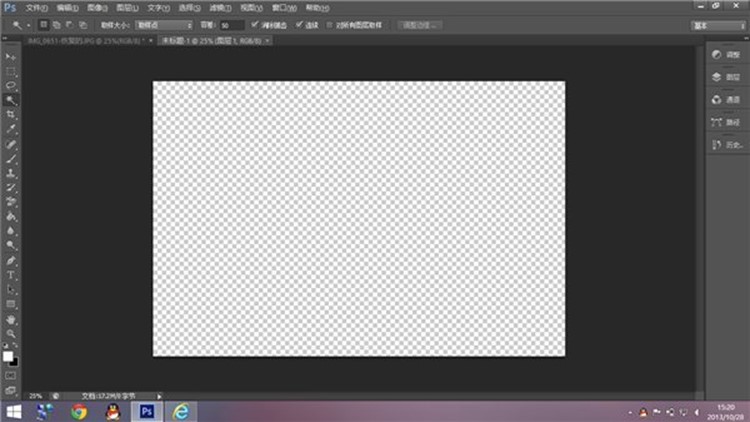Image resolution: width=750 pixels, height=422 pixels.
Task: Select the Lasso tool
Action: (12, 86)
